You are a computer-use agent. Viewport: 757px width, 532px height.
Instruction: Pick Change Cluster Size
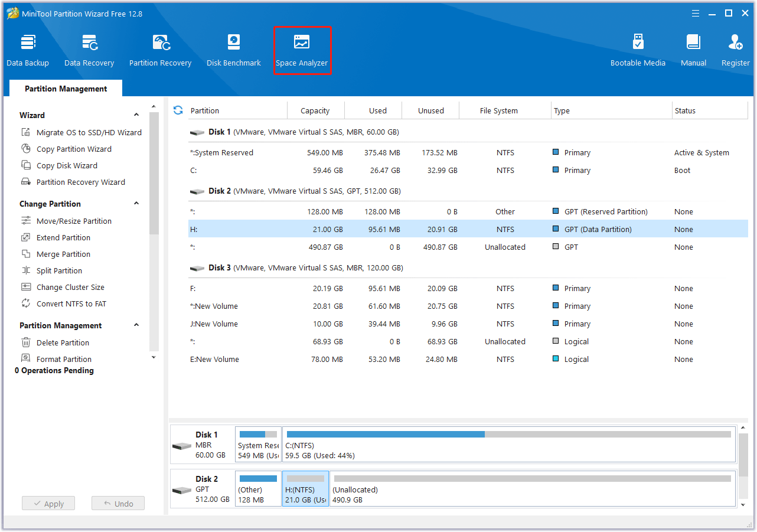63,287
